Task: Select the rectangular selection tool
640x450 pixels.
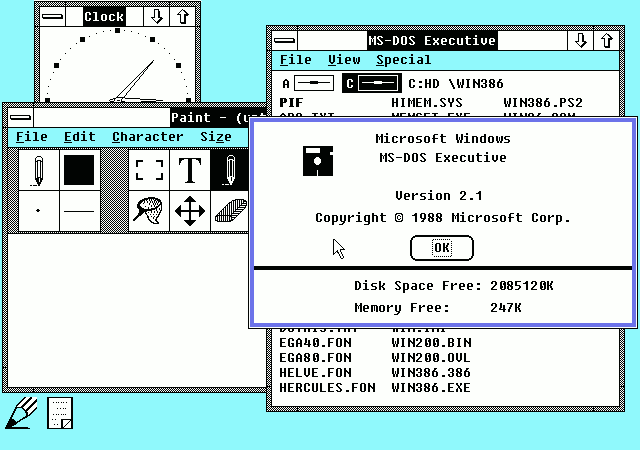Action: pyautogui.click(x=149, y=170)
